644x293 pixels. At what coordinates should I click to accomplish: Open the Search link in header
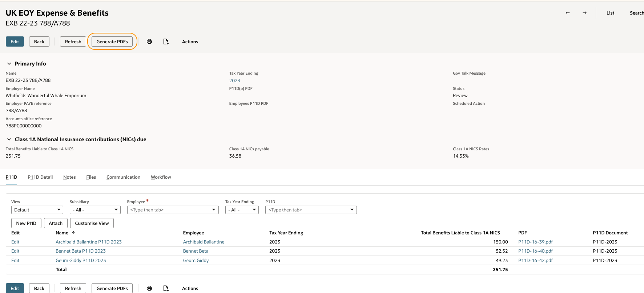[637, 13]
